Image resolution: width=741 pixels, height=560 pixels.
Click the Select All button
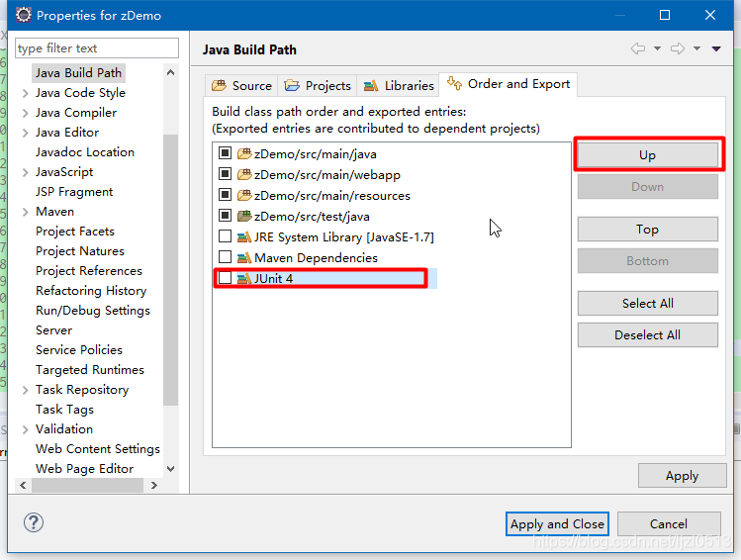[647, 304]
